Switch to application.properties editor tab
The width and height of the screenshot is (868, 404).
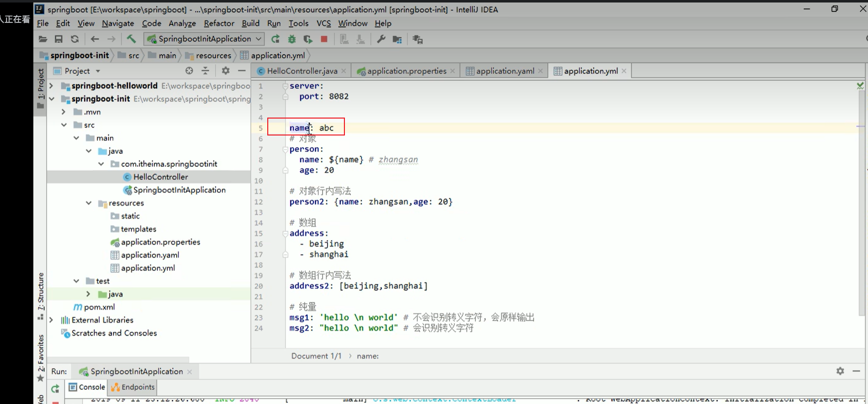407,71
